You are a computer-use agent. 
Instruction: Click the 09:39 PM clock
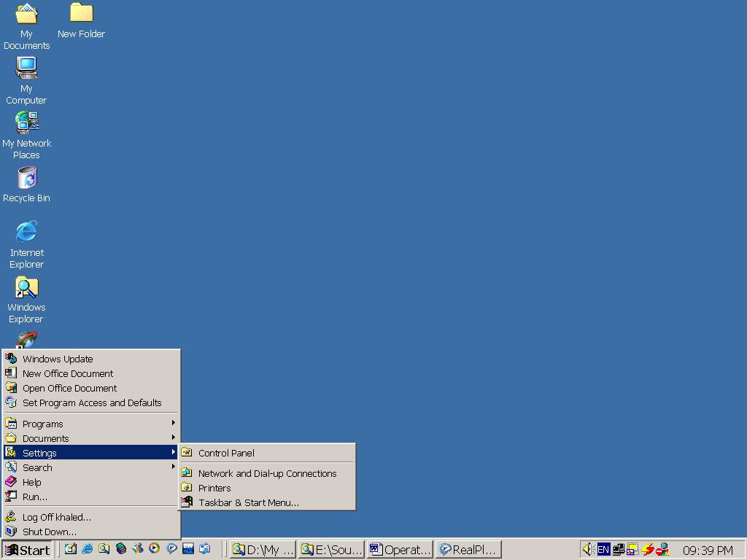[708, 551]
